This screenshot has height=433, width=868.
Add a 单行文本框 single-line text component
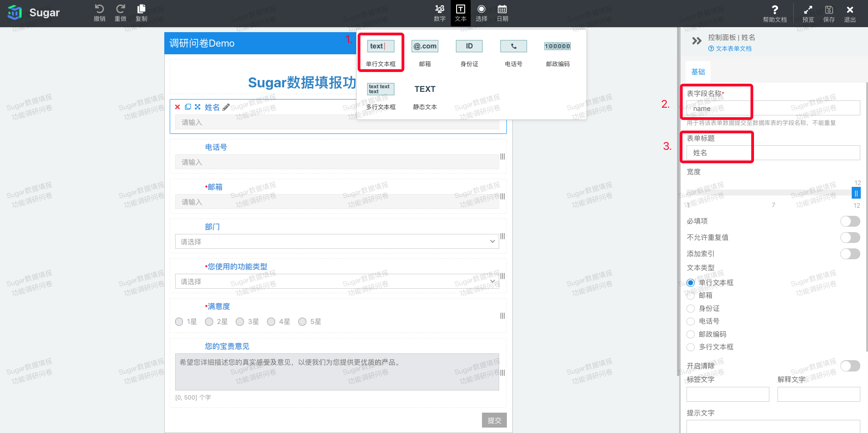coord(381,52)
